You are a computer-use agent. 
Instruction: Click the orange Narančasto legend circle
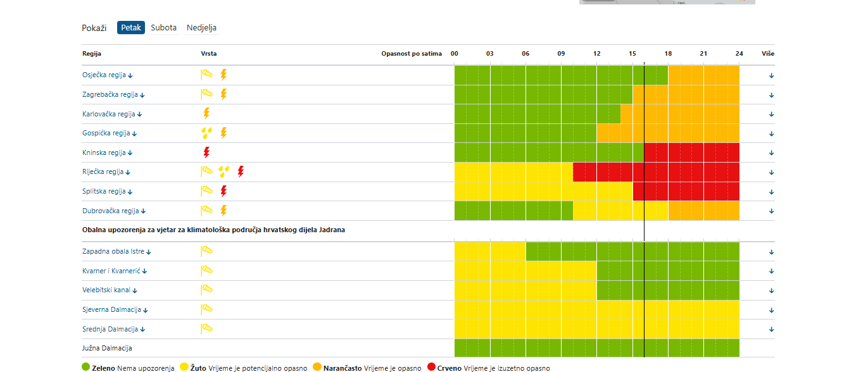click(x=318, y=367)
